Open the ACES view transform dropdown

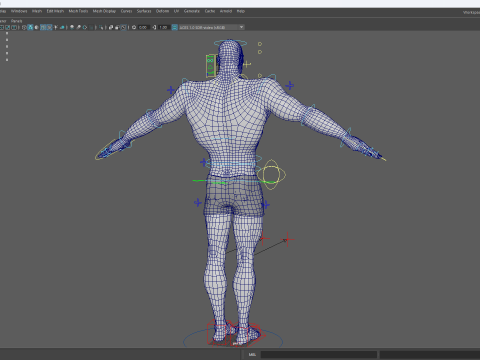click(212, 27)
